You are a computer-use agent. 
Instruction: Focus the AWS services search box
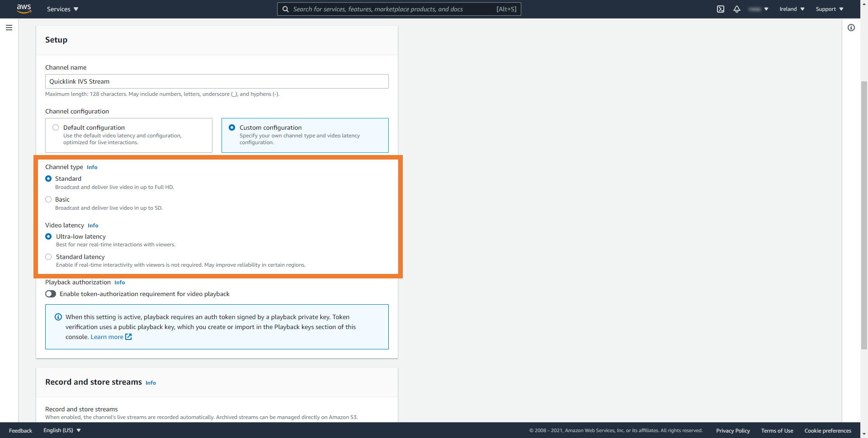tap(399, 9)
